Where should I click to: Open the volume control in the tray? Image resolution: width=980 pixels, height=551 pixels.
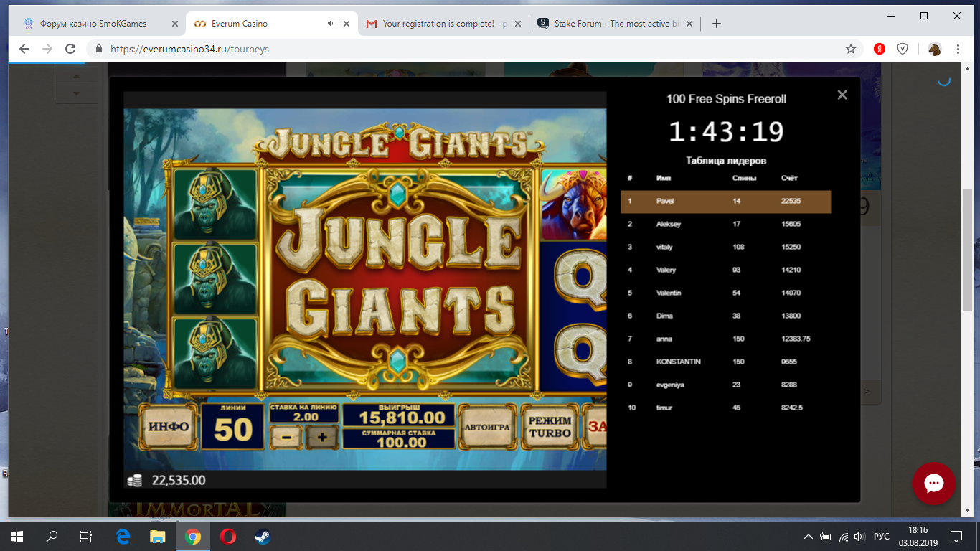(859, 537)
